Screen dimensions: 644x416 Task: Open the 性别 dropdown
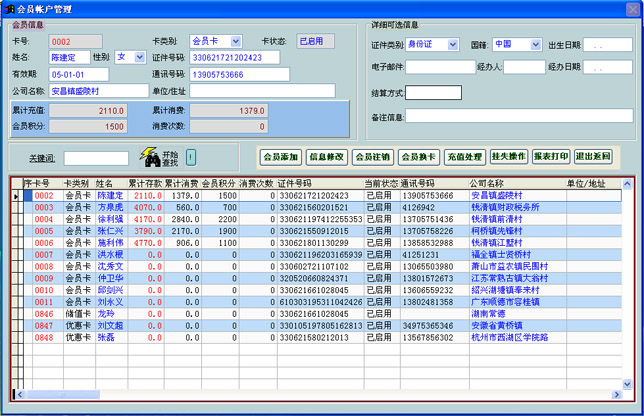pos(139,58)
